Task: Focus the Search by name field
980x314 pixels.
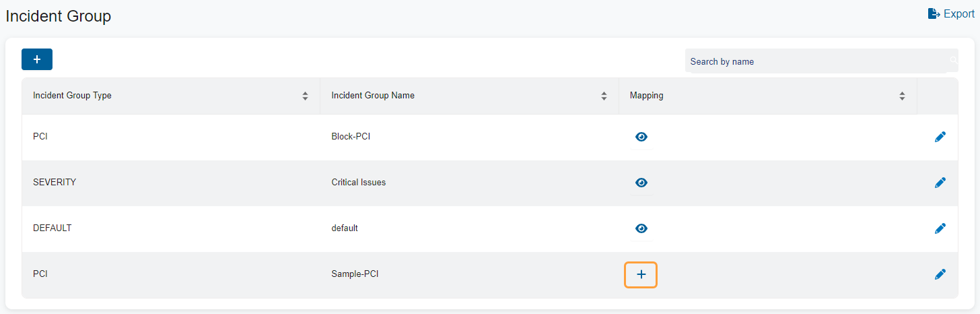Action: 814,61
